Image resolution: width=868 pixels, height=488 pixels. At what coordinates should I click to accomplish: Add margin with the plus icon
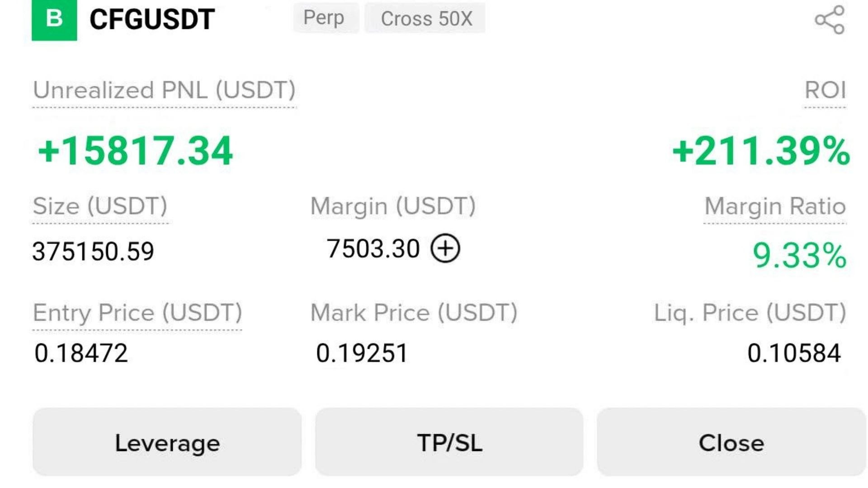pos(445,249)
